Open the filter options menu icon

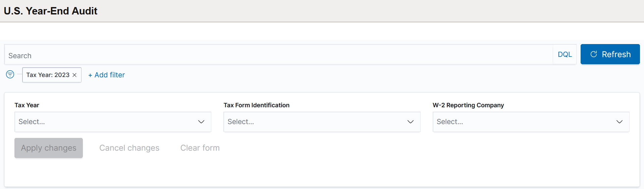click(x=10, y=74)
